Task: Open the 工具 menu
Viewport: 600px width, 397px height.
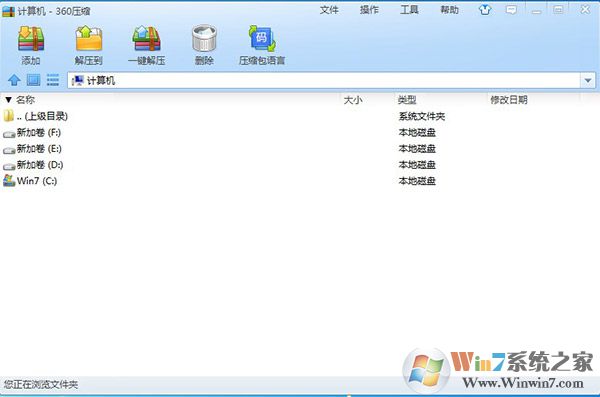Action: pos(409,10)
